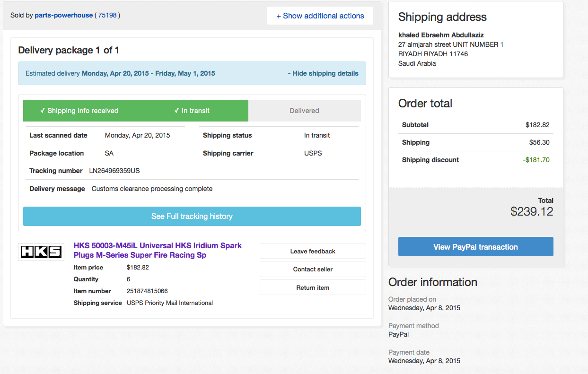Image resolution: width=588 pixels, height=374 pixels.
Task: Click tracking number LN264969359US
Action: point(114,171)
